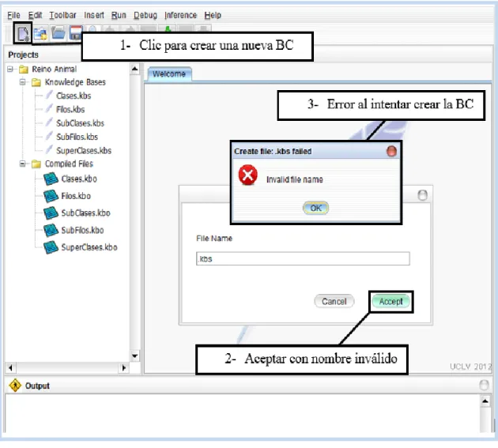
Task: Click the SubFilos.kbo compiled file icon
Action: (51, 230)
